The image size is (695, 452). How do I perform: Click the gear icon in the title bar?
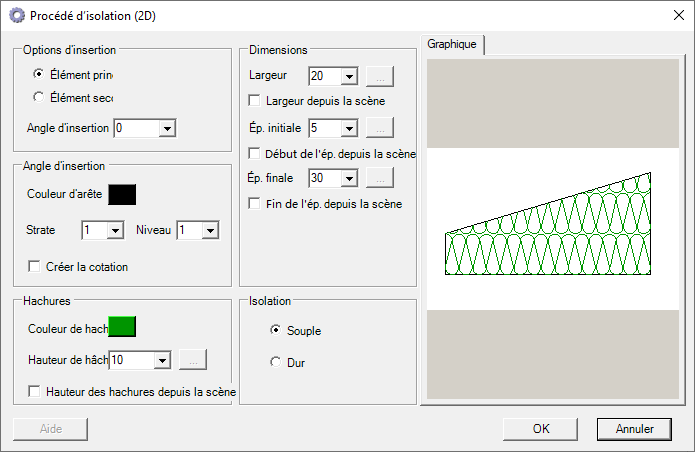coord(16,16)
